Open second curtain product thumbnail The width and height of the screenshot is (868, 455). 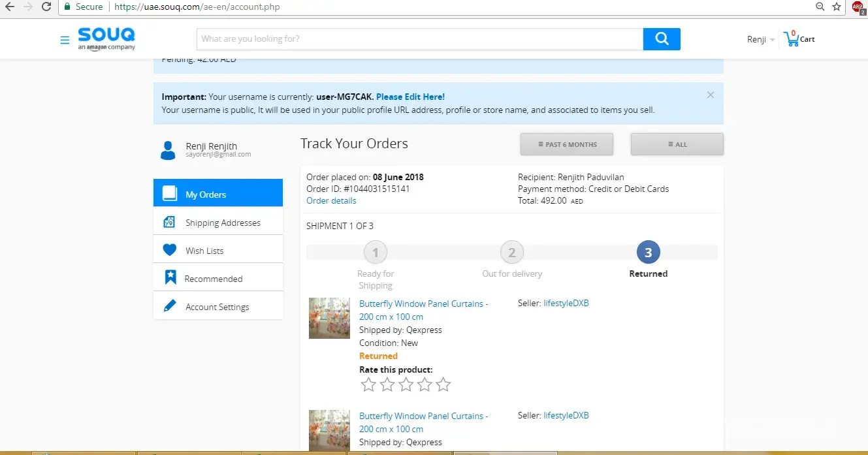point(329,430)
